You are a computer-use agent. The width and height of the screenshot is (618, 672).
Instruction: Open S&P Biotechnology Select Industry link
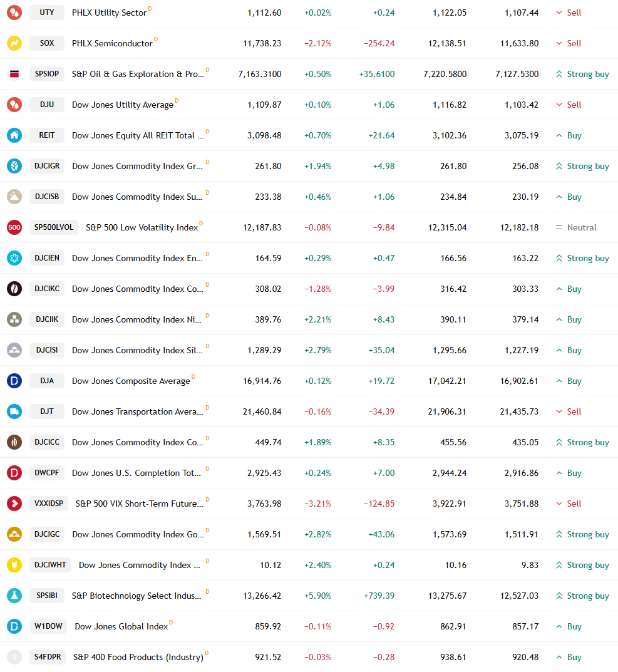pos(136,596)
